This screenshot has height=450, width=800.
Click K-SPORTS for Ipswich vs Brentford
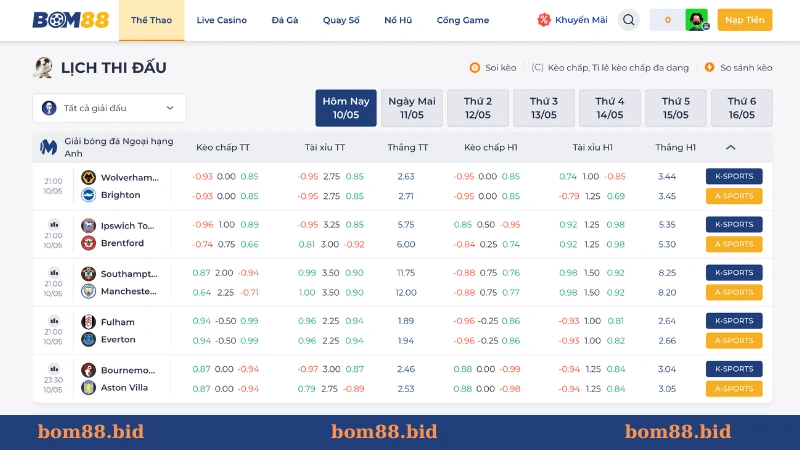734,224
